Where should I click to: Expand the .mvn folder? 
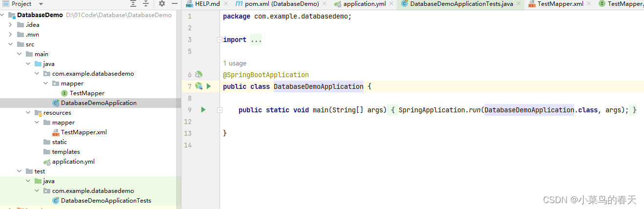10,35
